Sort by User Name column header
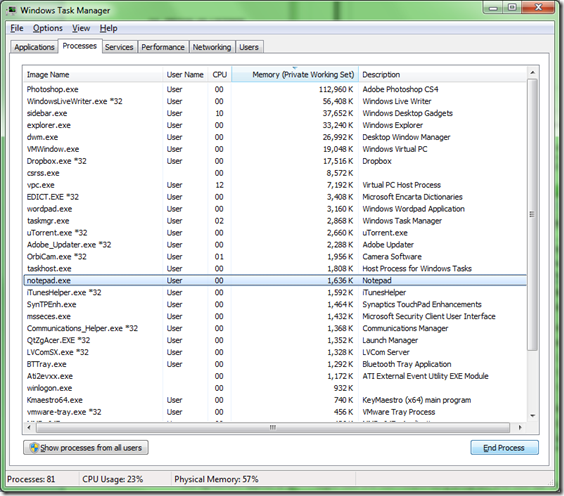The height and width of the screenshot is (496, 564). [x=185, y=74]
